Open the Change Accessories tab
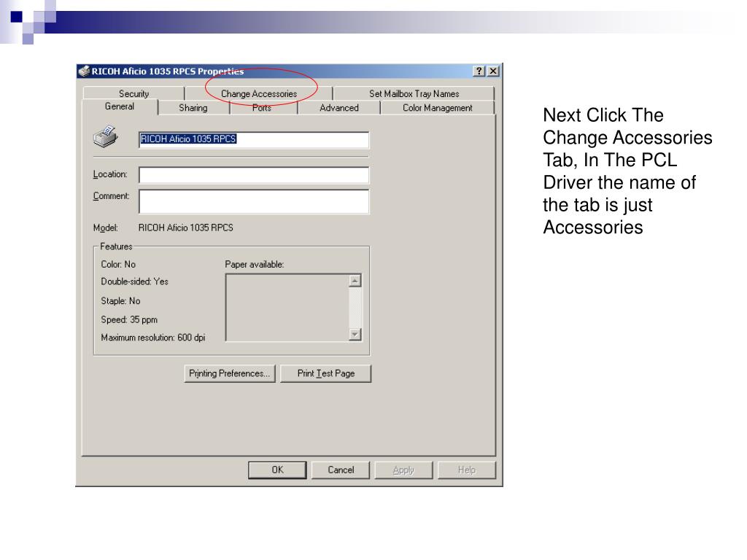Image resolution: width=747 pixels, height=560 pixels. click(x=259, y=93)
